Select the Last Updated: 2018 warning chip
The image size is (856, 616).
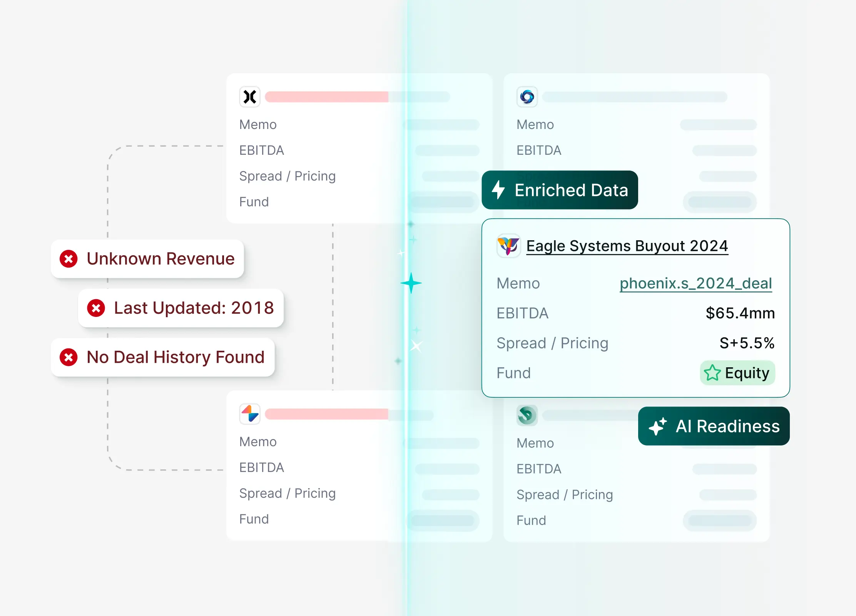pos(181,308)
